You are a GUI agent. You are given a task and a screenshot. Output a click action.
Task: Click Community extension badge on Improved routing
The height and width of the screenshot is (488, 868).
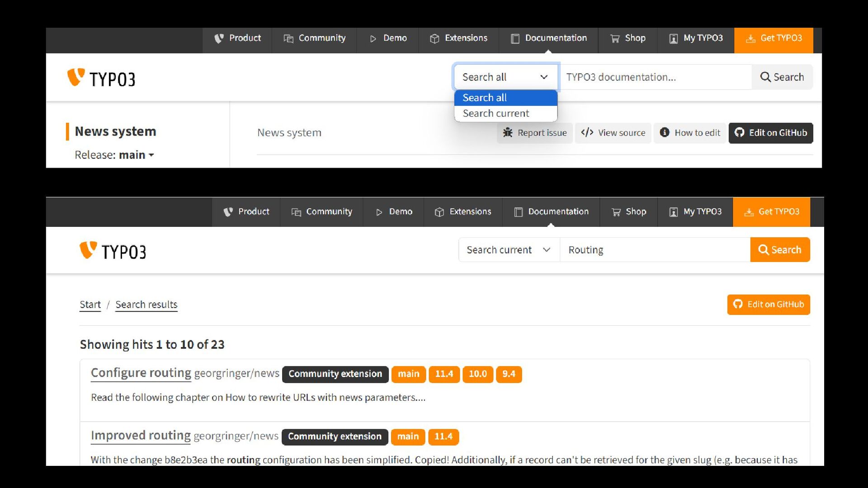pos(335,436)
